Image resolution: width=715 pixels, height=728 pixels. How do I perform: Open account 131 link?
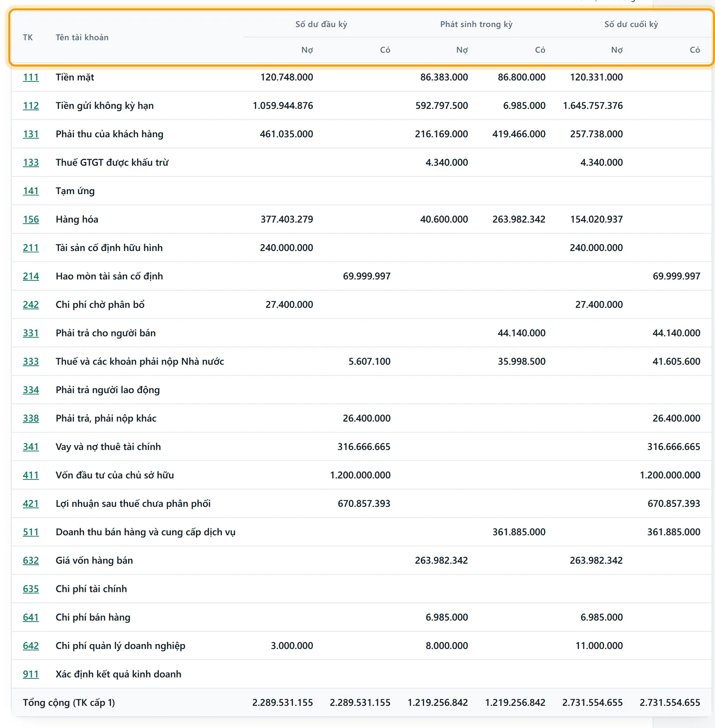click(31, 134)
